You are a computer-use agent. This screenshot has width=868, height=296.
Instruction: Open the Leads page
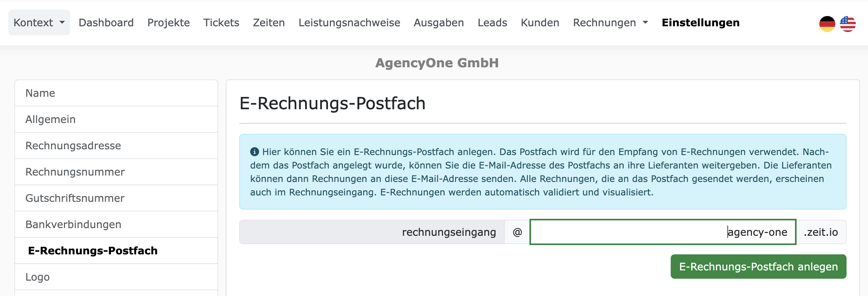pos(492,23)
